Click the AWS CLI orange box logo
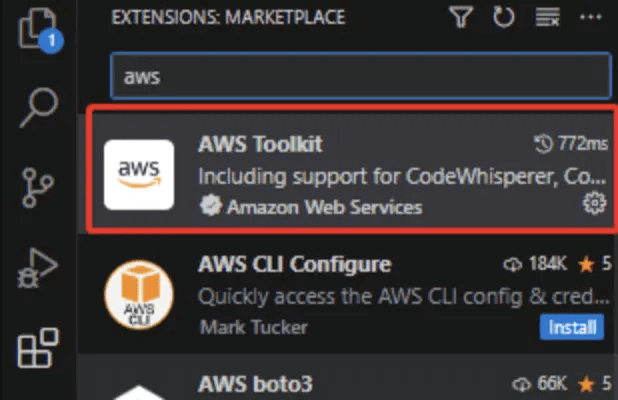The height and width of the screenshot is (400, 618). 139,294
